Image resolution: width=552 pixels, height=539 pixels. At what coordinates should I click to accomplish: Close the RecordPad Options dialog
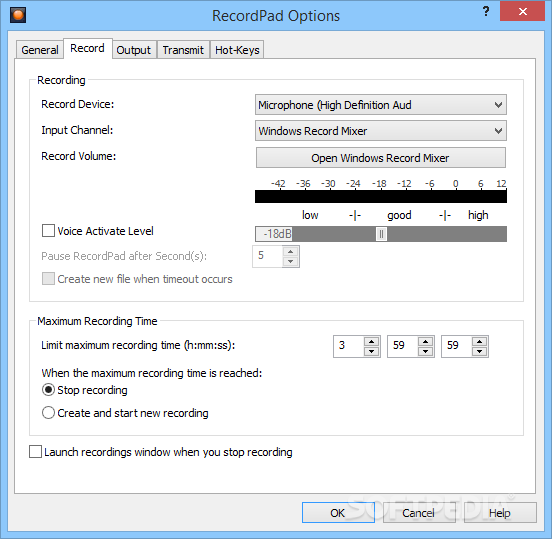[x=522, y=11]
